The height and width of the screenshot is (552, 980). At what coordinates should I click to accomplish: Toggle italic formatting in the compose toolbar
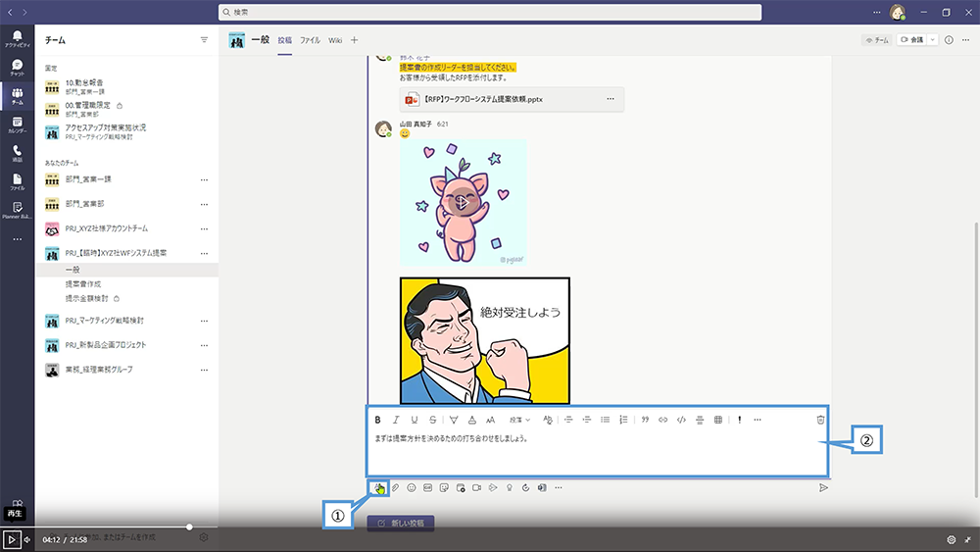396,420
